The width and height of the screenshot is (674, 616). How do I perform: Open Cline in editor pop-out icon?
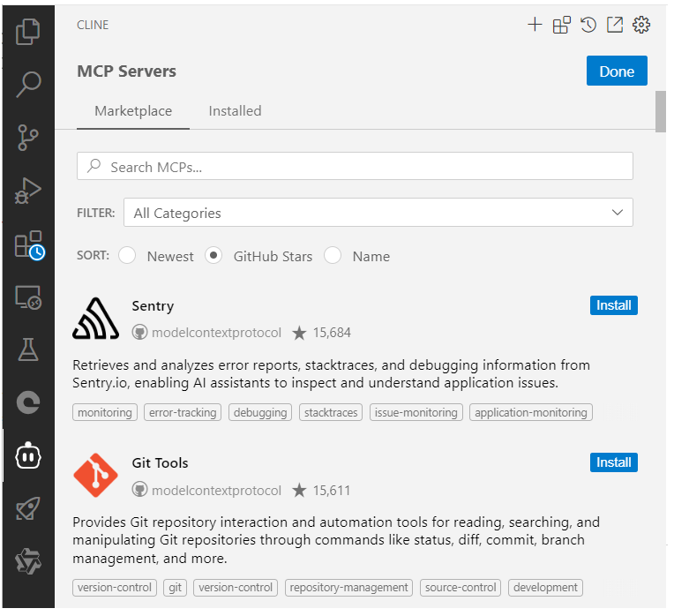point(615,25)
